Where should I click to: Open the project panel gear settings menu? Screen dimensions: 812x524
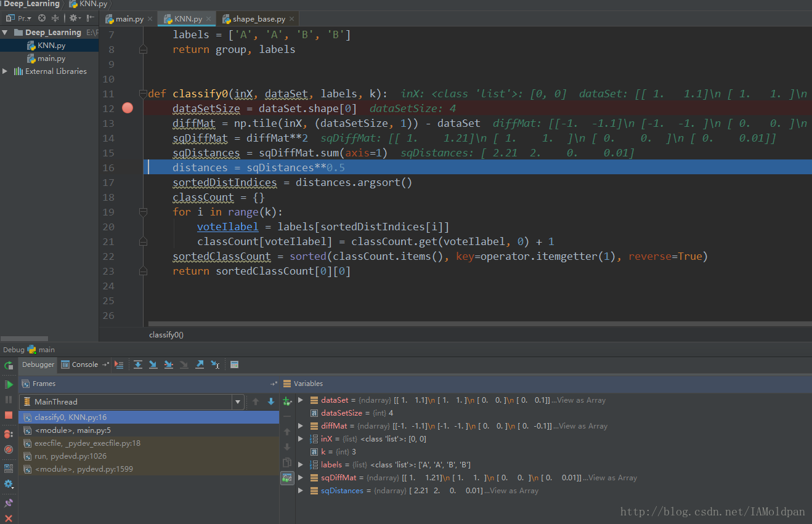(75, 18)
